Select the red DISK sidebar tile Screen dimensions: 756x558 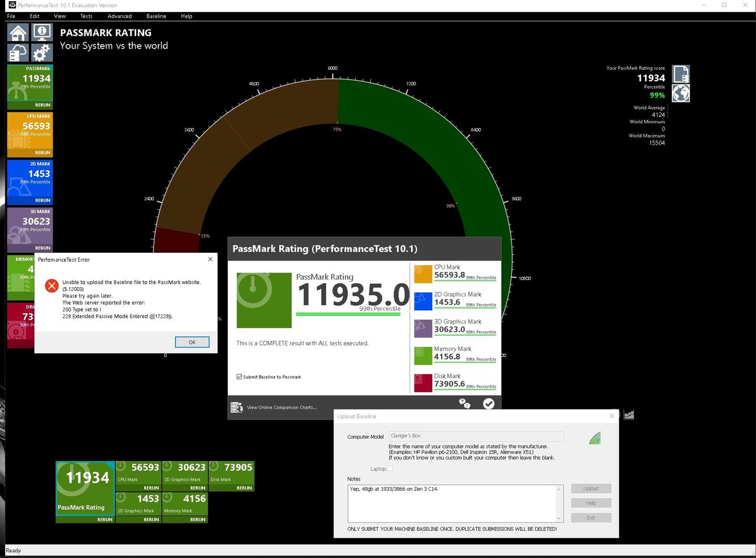[21, 325]
